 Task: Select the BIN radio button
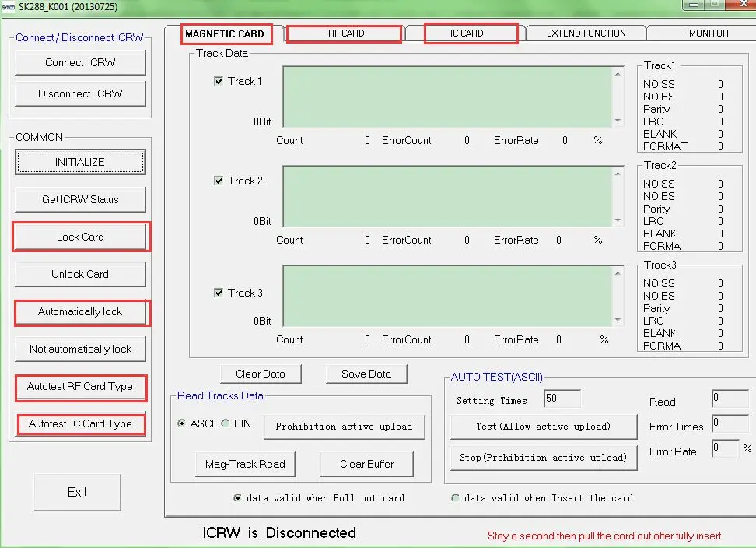[x=226, y=423]
